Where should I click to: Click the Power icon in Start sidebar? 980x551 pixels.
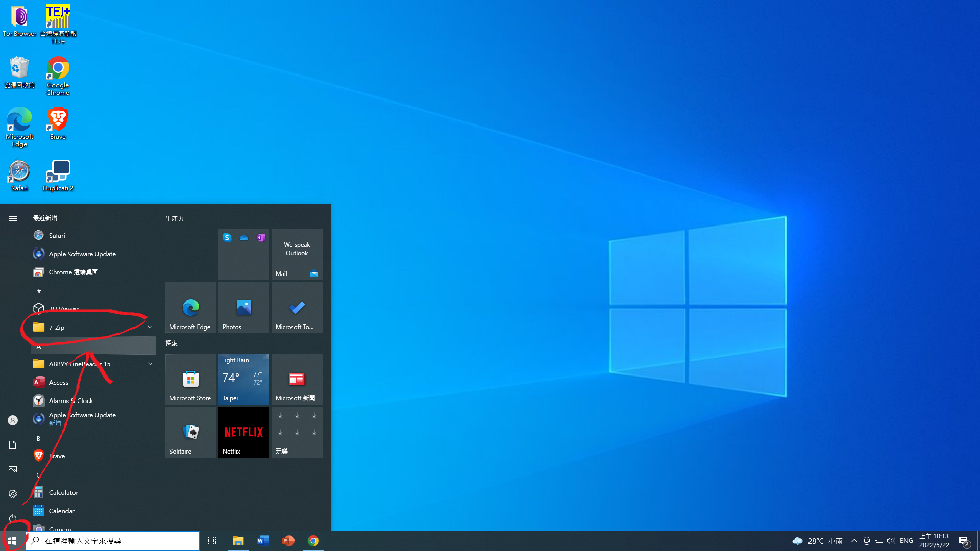pyautogui.click(x=13, y=518)
